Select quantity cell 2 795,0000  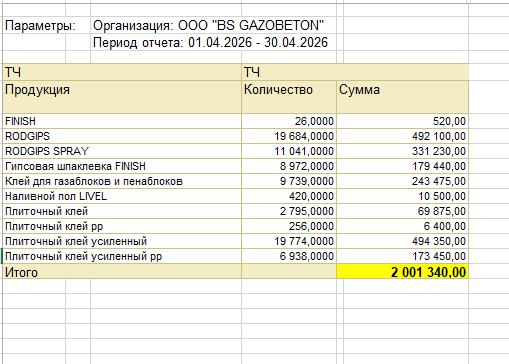(289, 211)
